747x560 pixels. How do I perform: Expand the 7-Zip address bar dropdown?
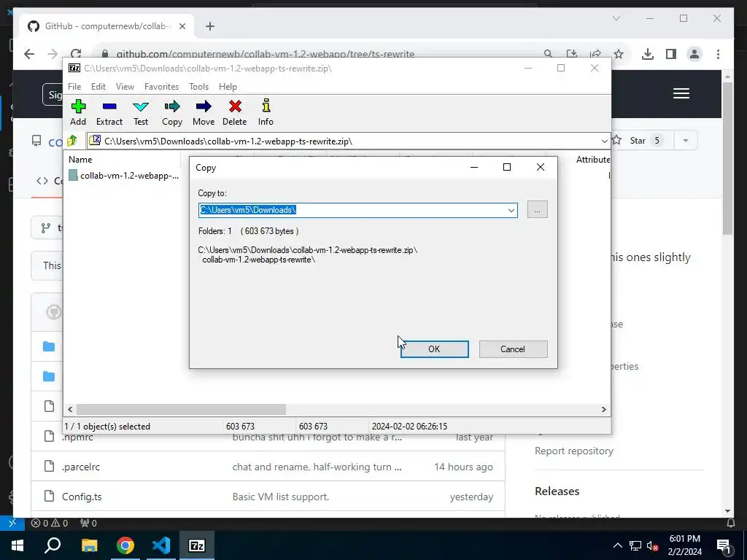[604, 141]
